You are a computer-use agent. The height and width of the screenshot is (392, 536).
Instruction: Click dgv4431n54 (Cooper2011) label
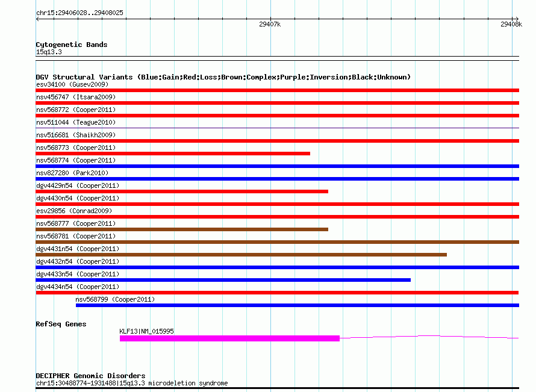pos(78,249)
